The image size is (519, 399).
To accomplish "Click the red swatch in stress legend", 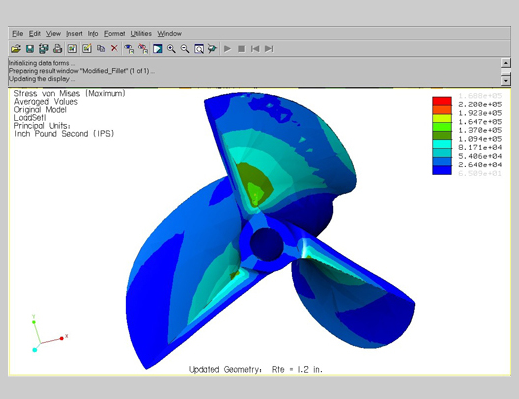I will point(442,101).
